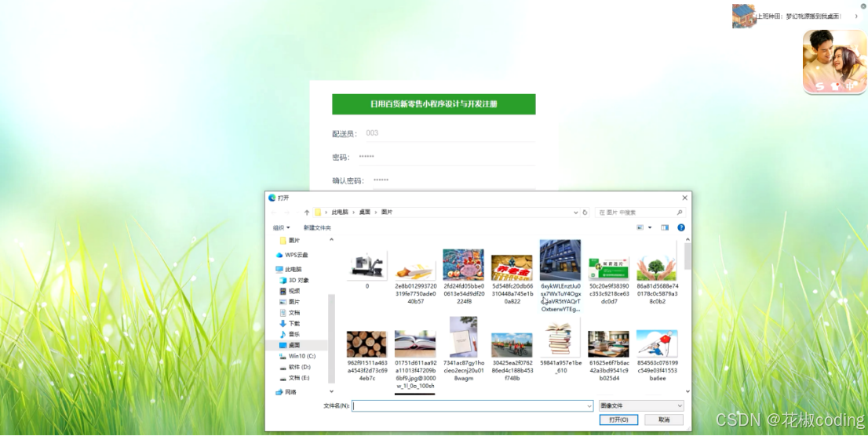Open the 文档 folder below 图片 in sidebar

290,313
